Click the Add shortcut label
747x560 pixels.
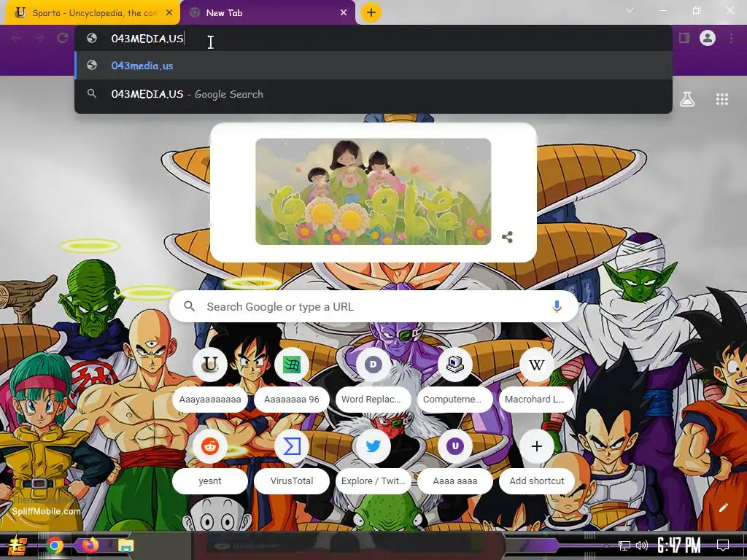(x=536, y=481)
